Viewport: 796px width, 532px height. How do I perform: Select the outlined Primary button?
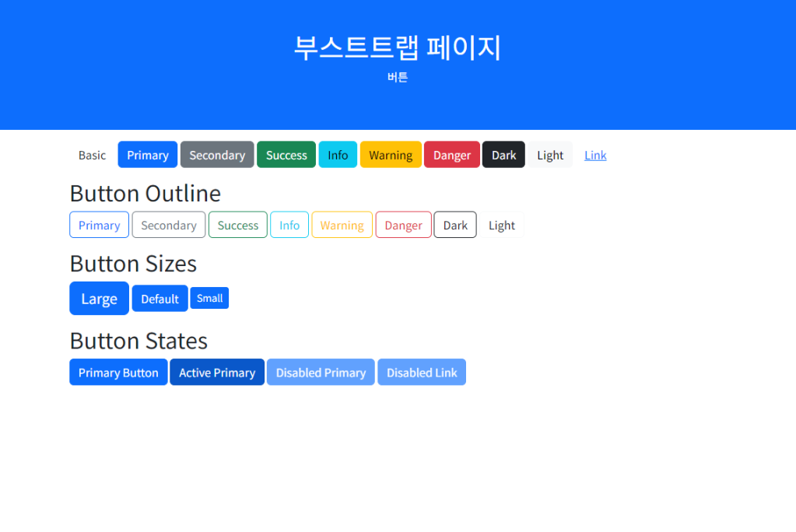pyautogui.click(x=99, y=225)
